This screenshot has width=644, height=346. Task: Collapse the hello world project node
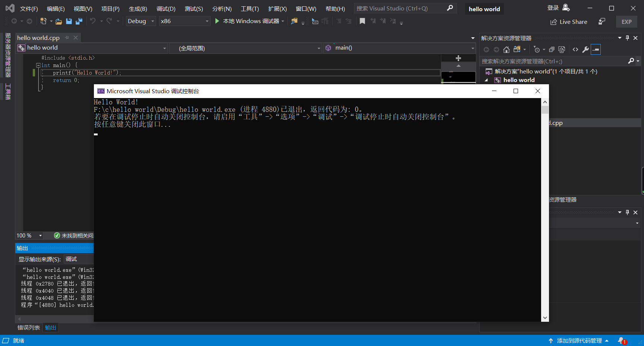[x=486, y=80]
